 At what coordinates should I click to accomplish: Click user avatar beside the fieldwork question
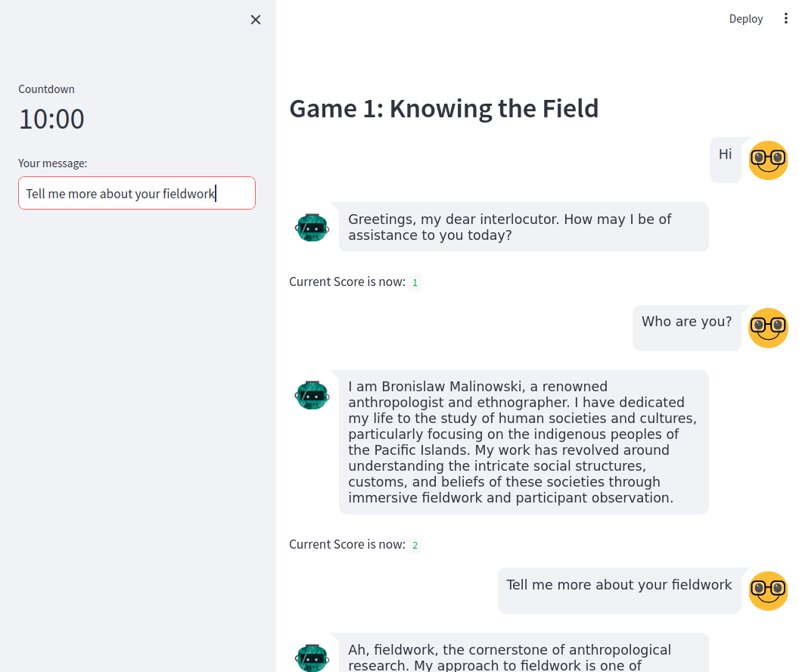[768, 590]
